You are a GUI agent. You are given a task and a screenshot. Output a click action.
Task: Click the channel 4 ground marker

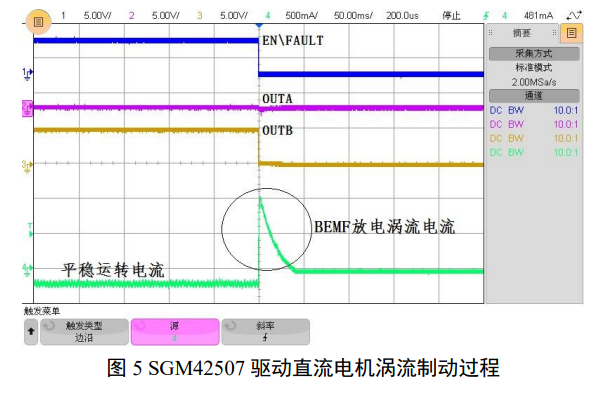27,269
